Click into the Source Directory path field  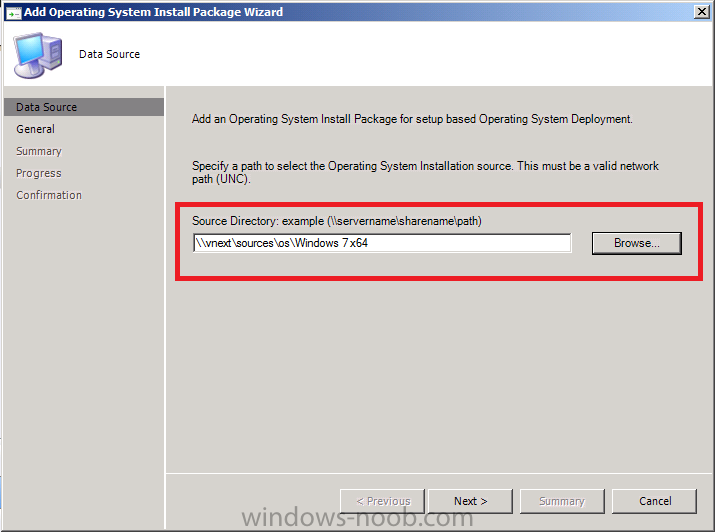(382, 243)
